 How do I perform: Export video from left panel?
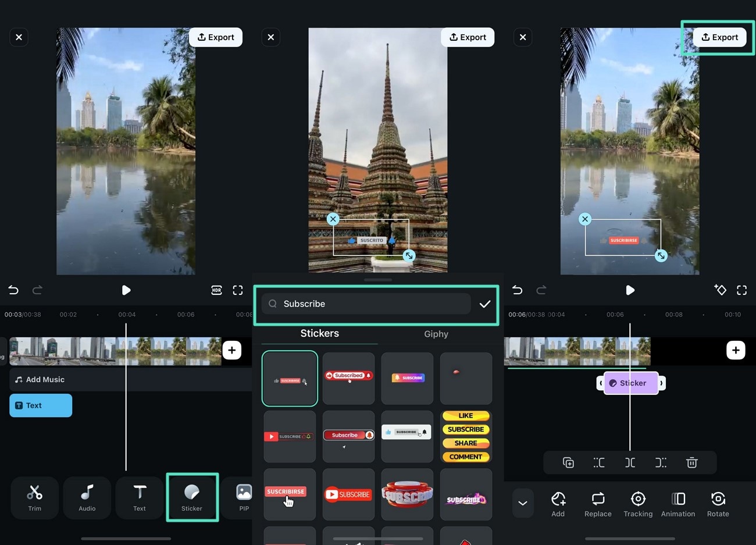[216, 37]
